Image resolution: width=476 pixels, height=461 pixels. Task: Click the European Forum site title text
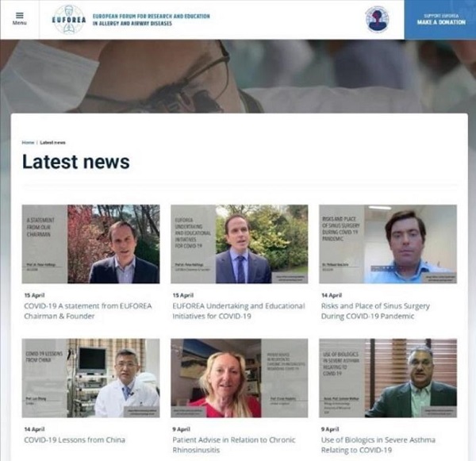click(151, 19)
